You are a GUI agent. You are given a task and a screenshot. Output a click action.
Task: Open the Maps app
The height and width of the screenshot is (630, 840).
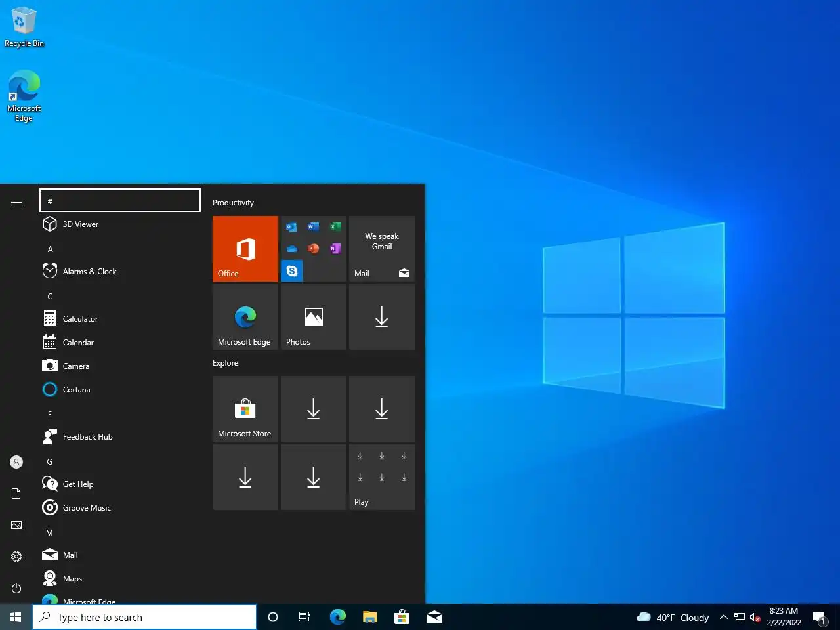(120, 579)
